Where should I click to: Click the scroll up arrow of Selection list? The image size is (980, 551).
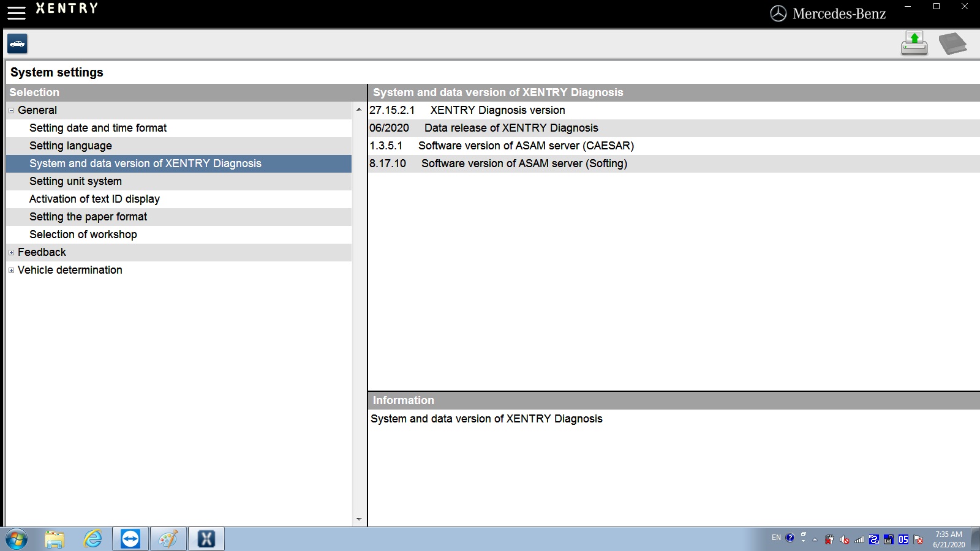click(x=359, y=110)
